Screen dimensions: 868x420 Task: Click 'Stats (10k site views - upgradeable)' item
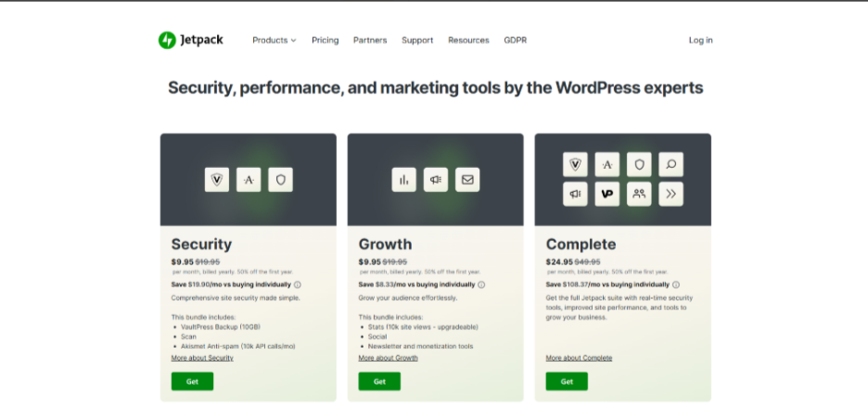423,327
